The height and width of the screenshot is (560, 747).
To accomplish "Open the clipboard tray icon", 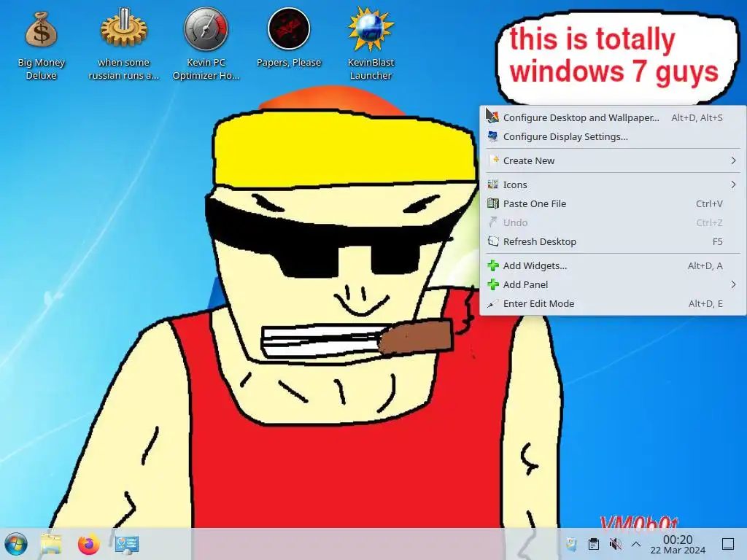I will (594, 544).
